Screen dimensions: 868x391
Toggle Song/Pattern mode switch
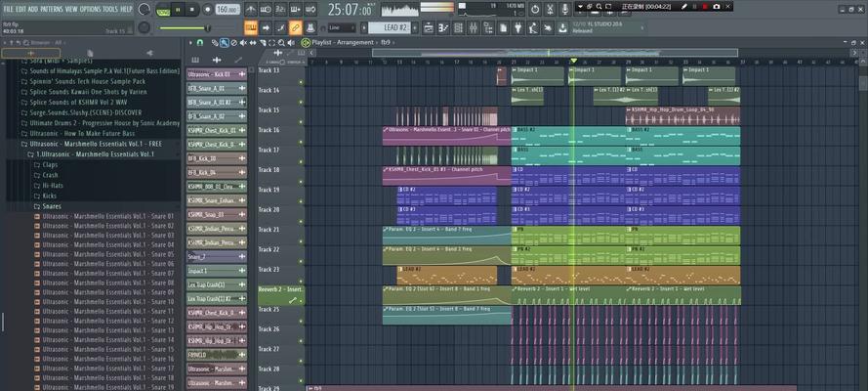[163, 10]
